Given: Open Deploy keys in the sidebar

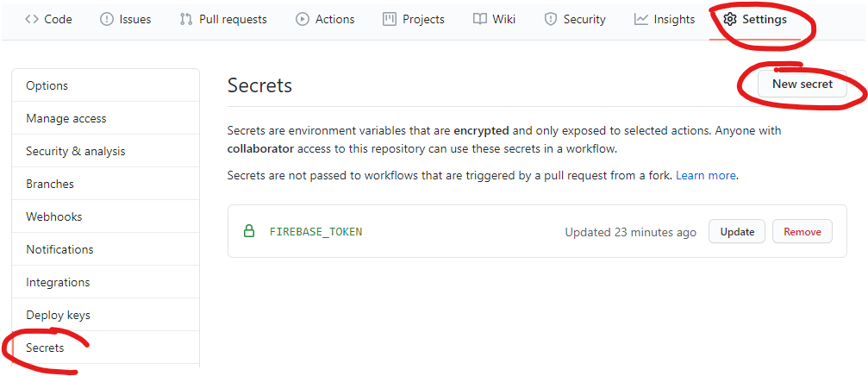Looking at the screenshot, I should [58, 315].
